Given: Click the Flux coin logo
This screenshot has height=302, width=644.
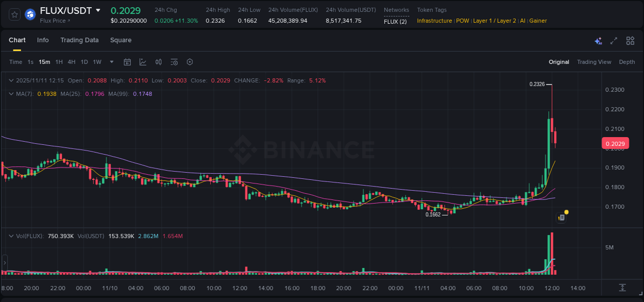Looking at the screenshot, I should 30,14.
